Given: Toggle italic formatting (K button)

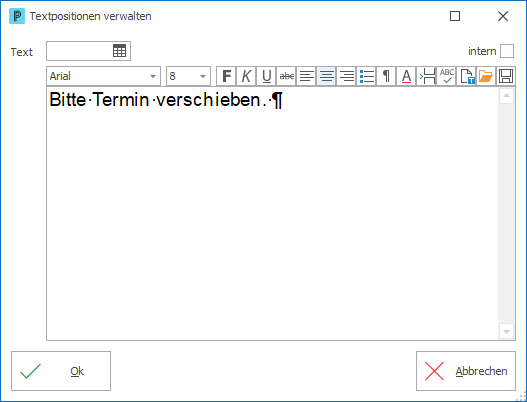Looking at the screenshot, I should pos(246,76).
